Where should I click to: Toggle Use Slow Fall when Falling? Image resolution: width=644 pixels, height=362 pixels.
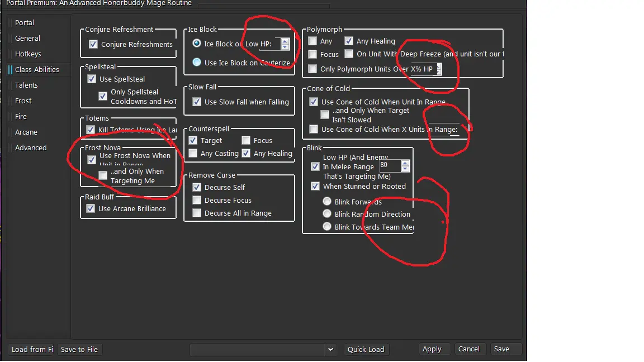(197, 102)
